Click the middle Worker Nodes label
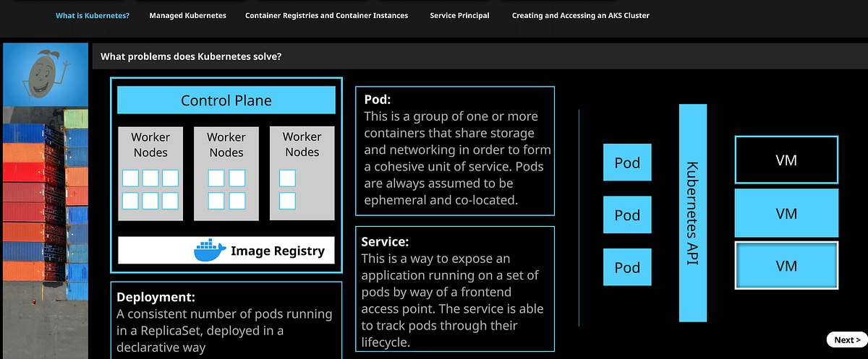This screenshot has height=359, width=868. click(226, 144)
